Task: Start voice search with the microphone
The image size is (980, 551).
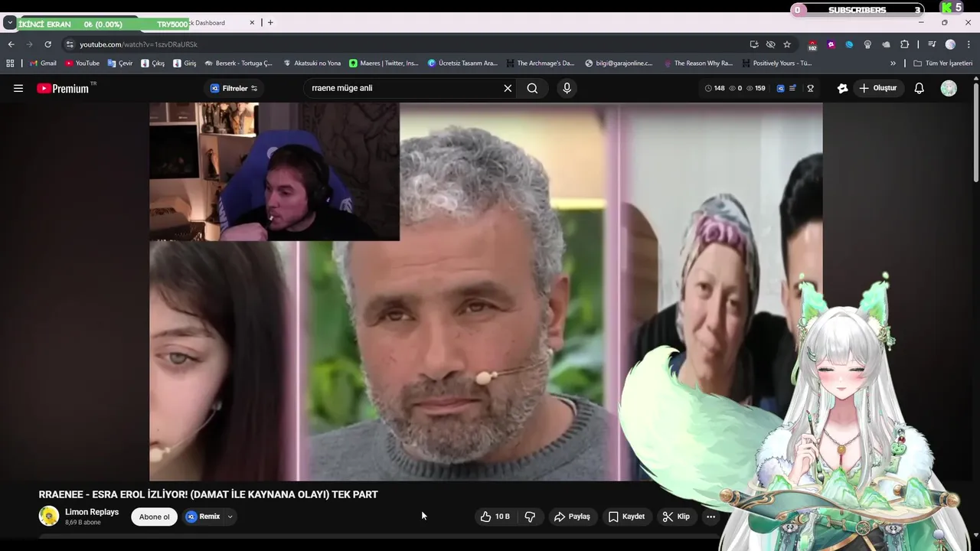Action: (567, 88)
